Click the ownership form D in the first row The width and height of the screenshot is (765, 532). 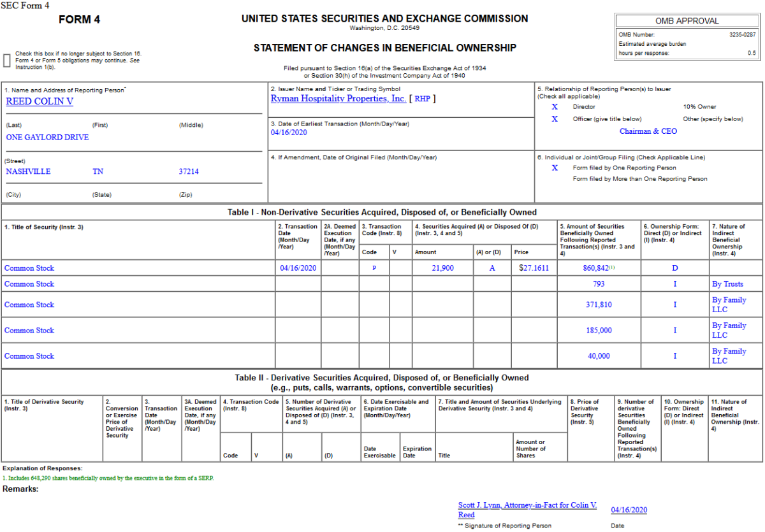[x=675, y=268]
